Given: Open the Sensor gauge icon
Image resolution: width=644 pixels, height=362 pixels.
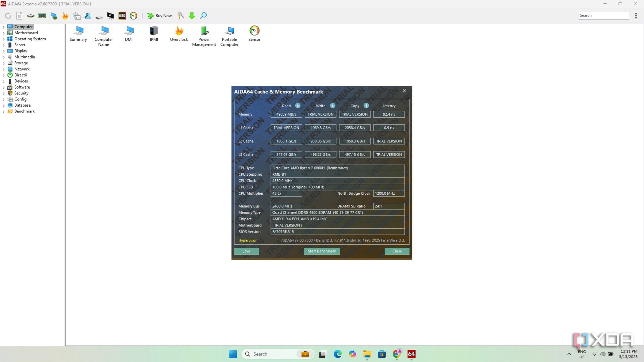Looking at the screenshot, I should 255,34.
